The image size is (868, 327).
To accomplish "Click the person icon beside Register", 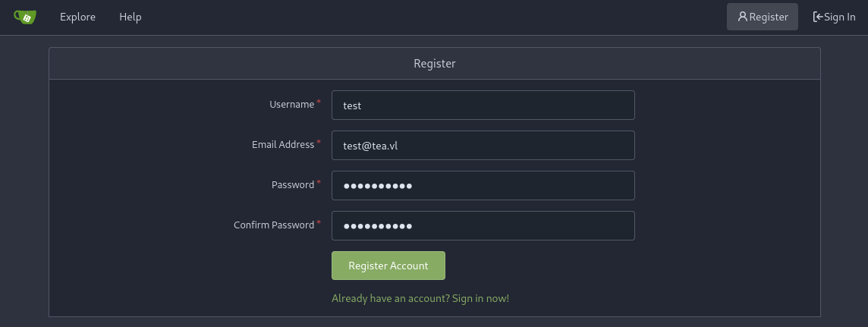I will (x=742, y=17).
